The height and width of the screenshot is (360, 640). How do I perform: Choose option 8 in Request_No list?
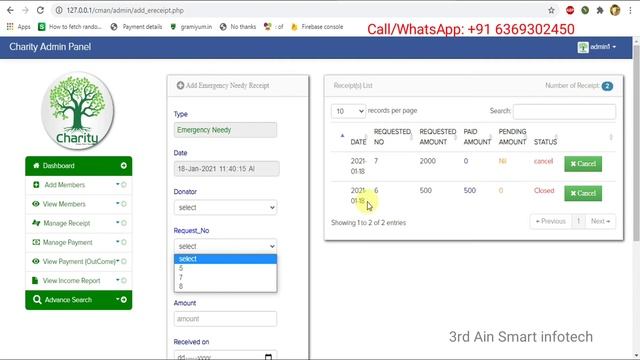pos(225,286)
